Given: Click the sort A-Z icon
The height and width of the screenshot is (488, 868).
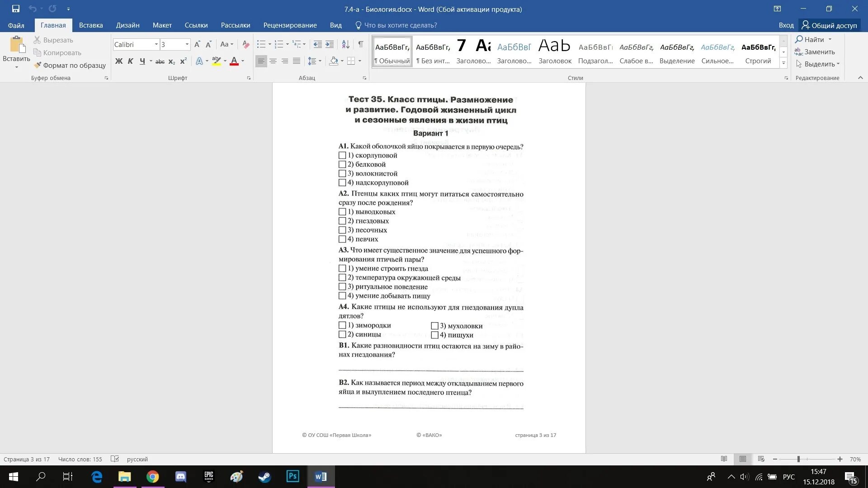Looking at the screenshot, I should click(x=345, y=44).
